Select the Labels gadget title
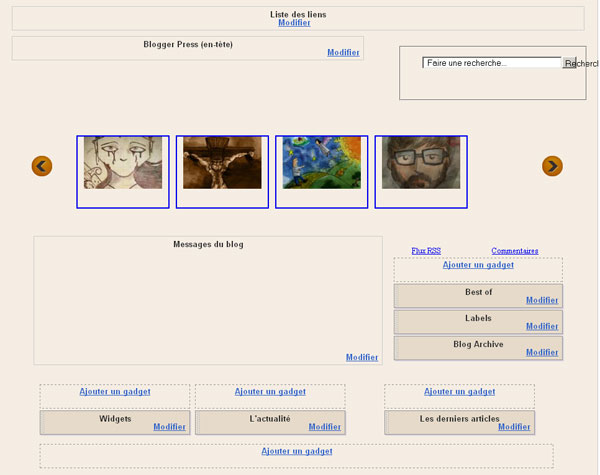The image size is (600, 475). click(x=478, y=318)
